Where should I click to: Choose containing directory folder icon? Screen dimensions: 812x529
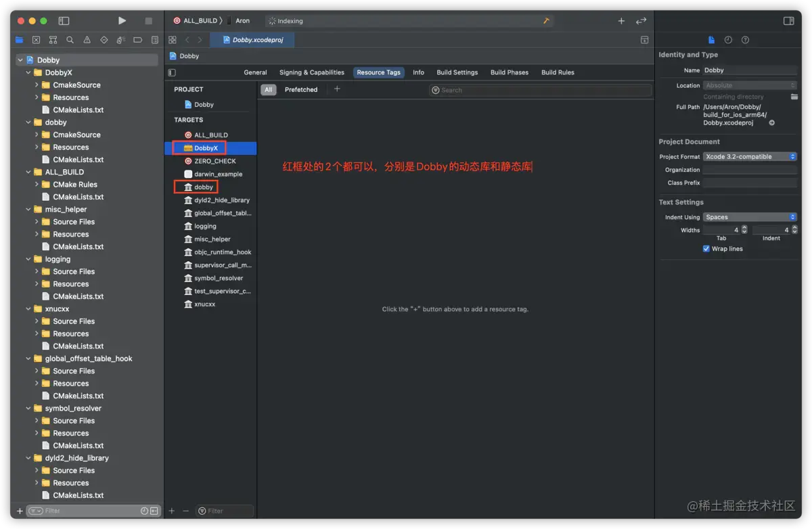coord(794,97)
